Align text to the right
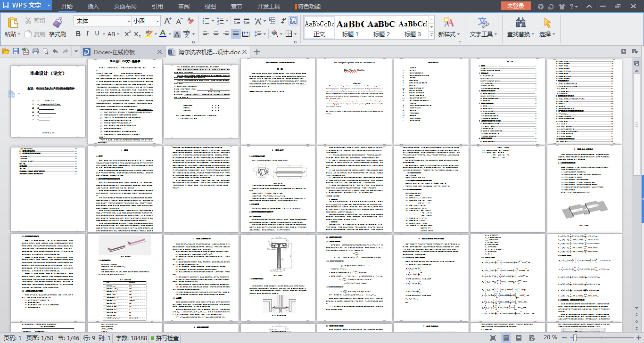 point(225,34)
